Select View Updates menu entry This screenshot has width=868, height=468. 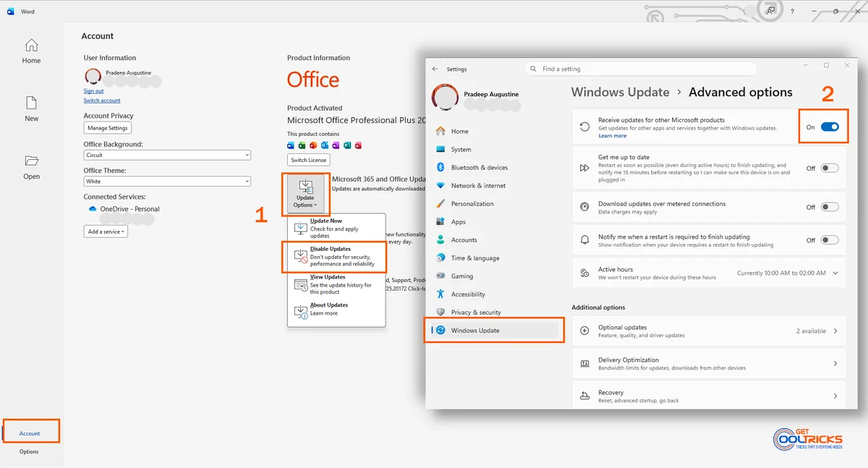pos(336,284)
